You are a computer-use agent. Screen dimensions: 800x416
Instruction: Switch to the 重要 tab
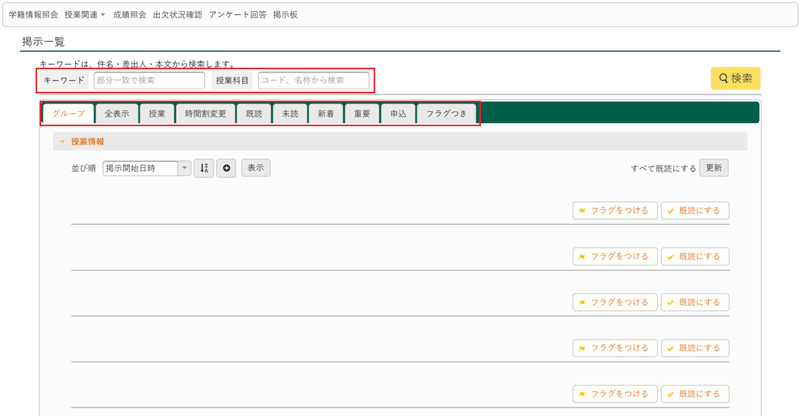(x=362, y=114)
